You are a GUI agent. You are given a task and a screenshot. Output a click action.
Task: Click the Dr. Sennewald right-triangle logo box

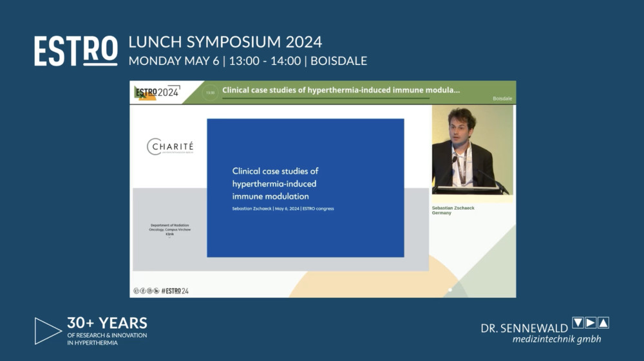coord(591,322)
